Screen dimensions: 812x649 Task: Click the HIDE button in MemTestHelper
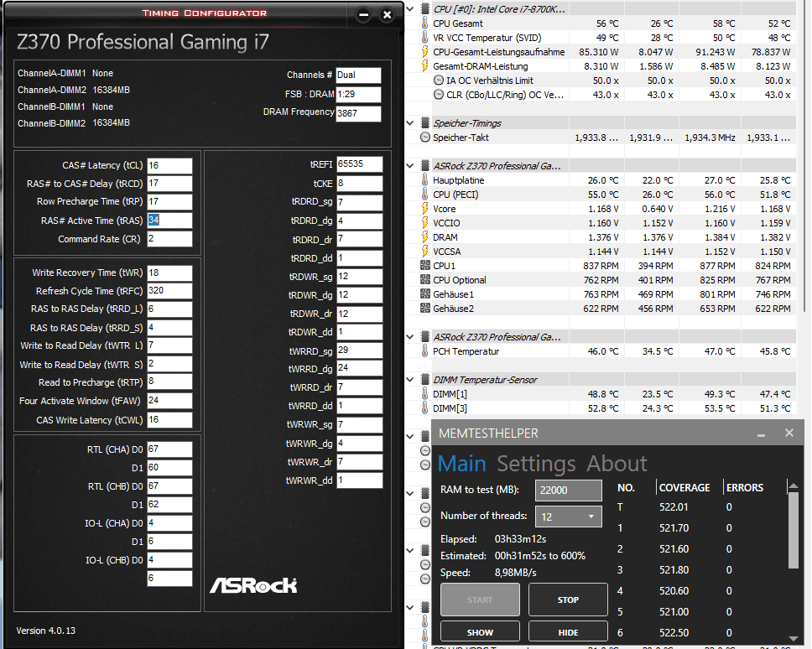(568, 632)
